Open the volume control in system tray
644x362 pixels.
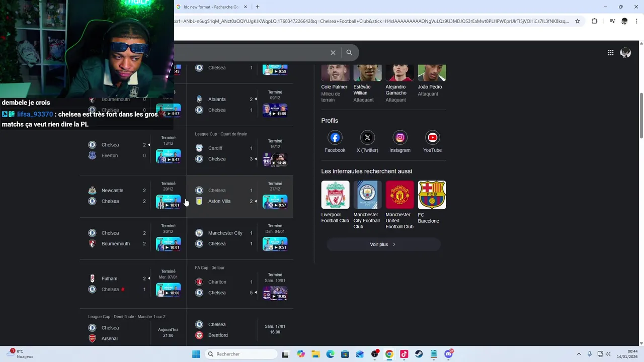(608, 354)
